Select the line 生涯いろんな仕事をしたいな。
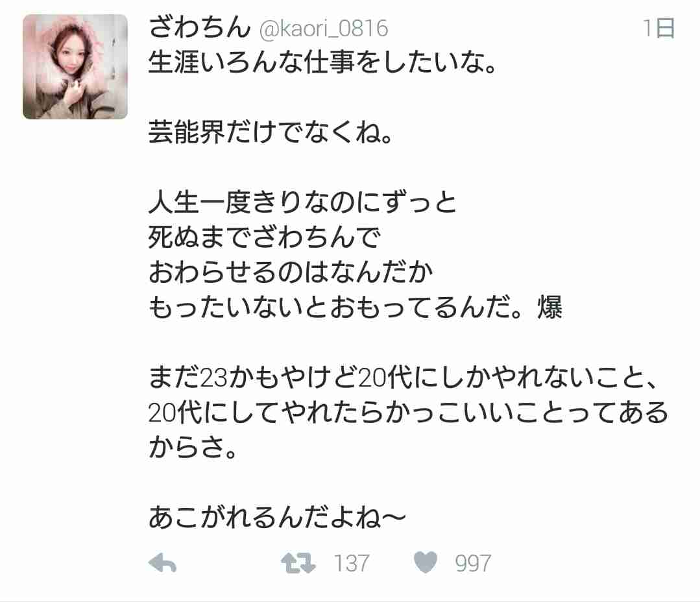 click(323, 62)
